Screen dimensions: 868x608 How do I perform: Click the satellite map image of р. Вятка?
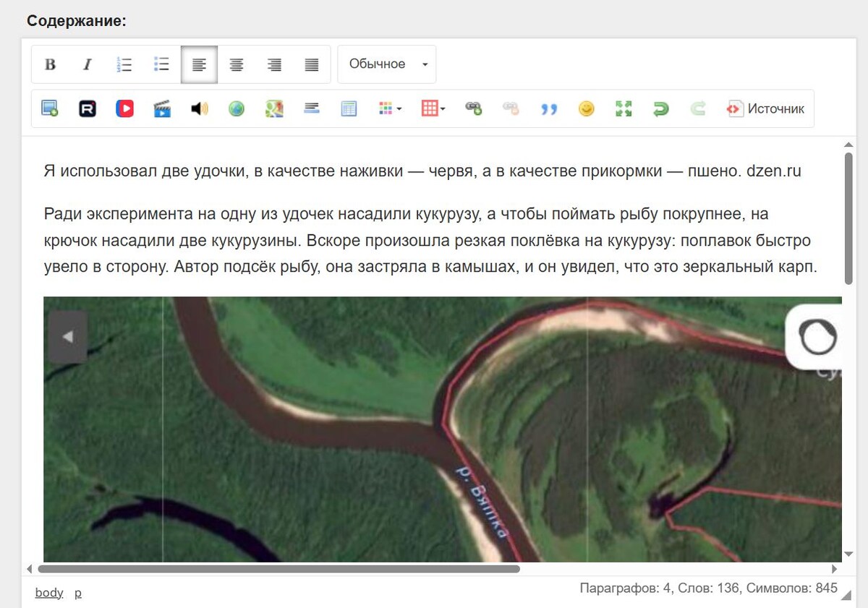click(x=443, y=429)
